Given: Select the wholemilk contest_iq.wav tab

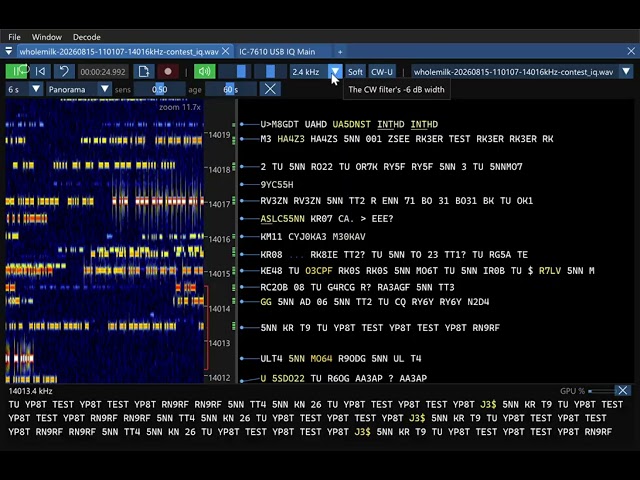Looking at the screenshot, I should [119, 51].
